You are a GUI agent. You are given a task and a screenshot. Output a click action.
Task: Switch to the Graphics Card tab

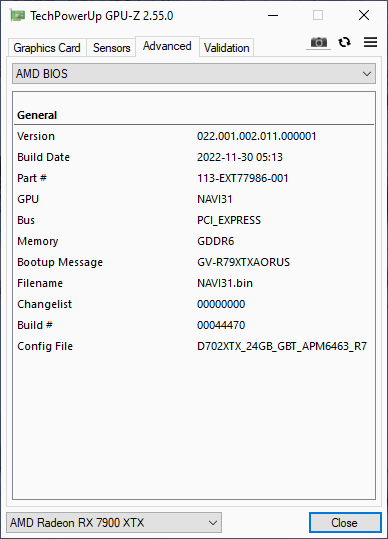click(x=47, y=48)
